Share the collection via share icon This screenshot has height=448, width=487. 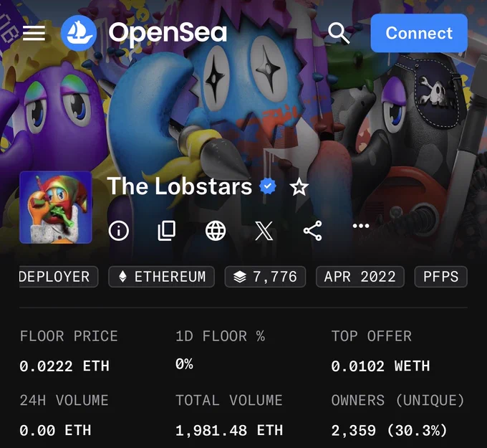click(312, 231)
